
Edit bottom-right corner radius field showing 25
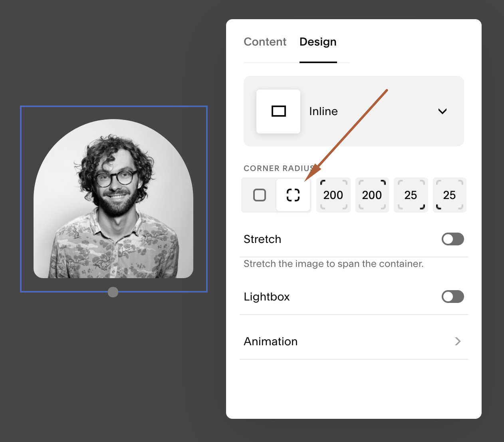[x=411, y=195]
